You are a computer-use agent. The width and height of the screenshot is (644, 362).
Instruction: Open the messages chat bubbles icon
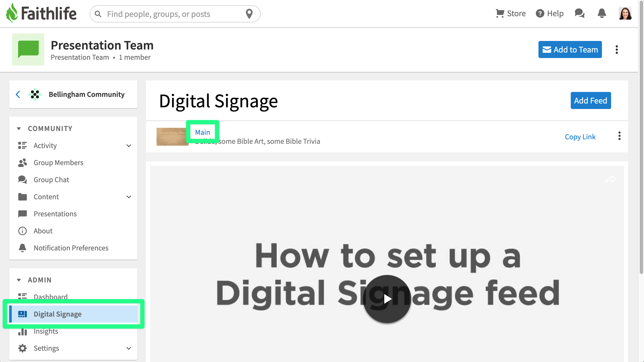[579, 13]
